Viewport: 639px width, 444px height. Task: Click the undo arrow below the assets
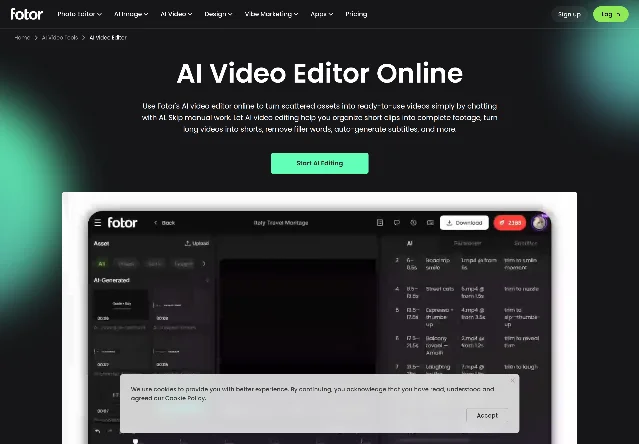point(97,431)
